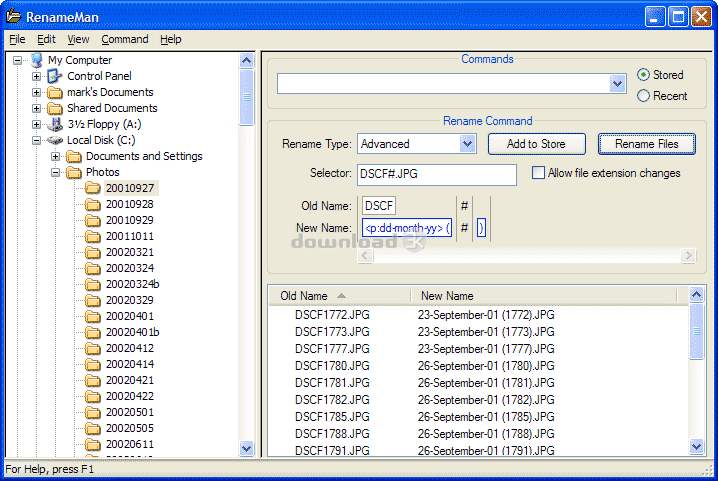The image size is (718, 481).
Task: Select the Local Disk (C:) drive icon
Action: 55,140
